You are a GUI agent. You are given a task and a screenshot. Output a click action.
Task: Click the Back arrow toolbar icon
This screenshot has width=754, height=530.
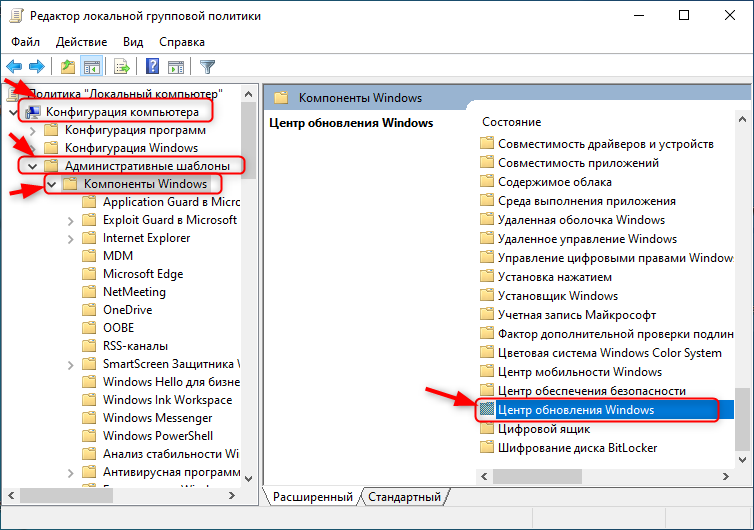click(x=14, y=66)
